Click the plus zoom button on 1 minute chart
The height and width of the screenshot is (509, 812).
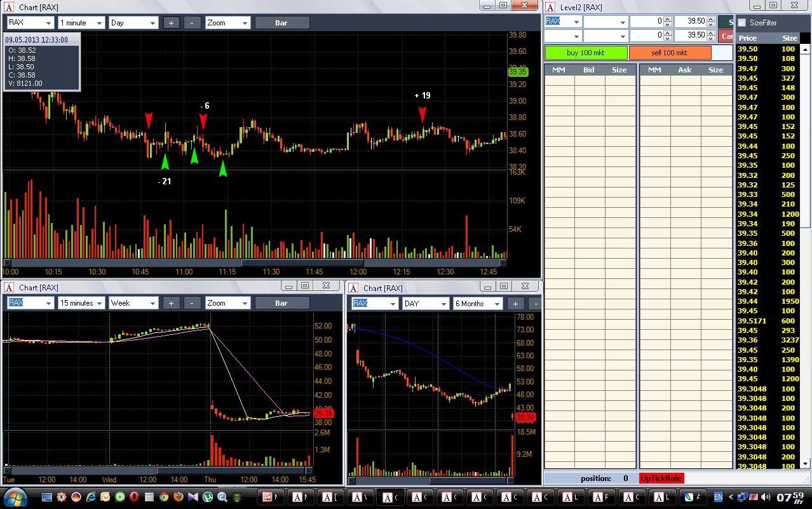[x=171, y=23]
